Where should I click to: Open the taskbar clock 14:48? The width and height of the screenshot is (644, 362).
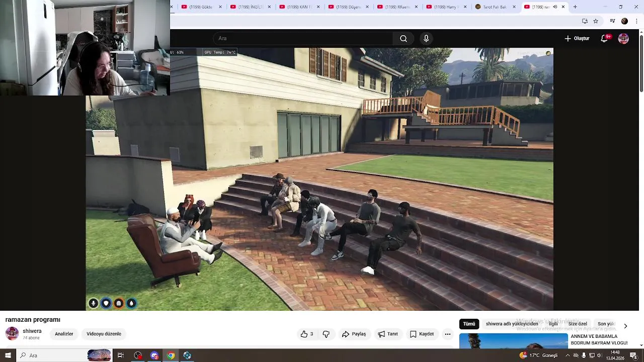click(x=615, y=355)
